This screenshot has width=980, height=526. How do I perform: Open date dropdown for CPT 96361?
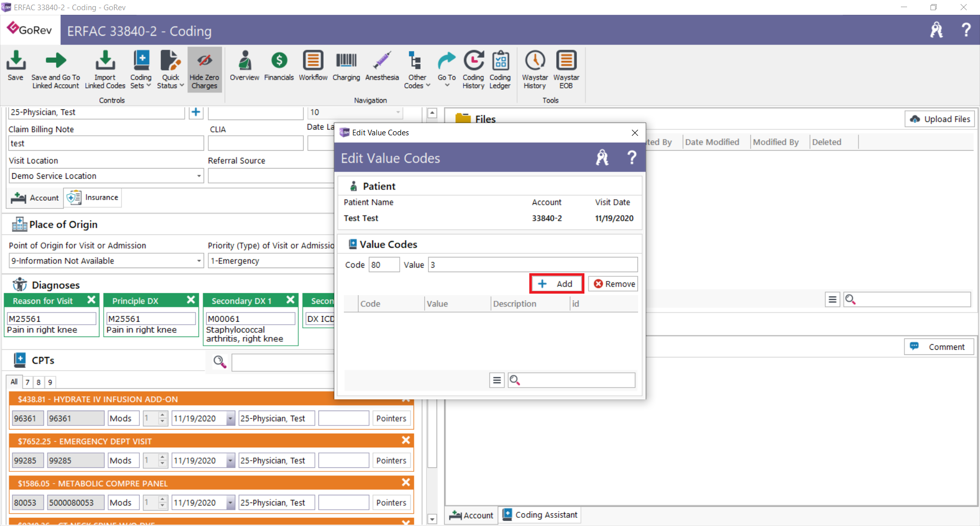pos(230,418)
